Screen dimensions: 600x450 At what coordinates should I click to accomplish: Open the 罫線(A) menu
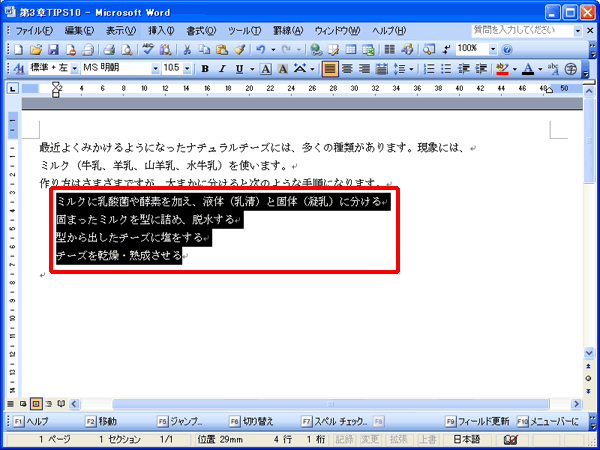click(x=288, y=31)
